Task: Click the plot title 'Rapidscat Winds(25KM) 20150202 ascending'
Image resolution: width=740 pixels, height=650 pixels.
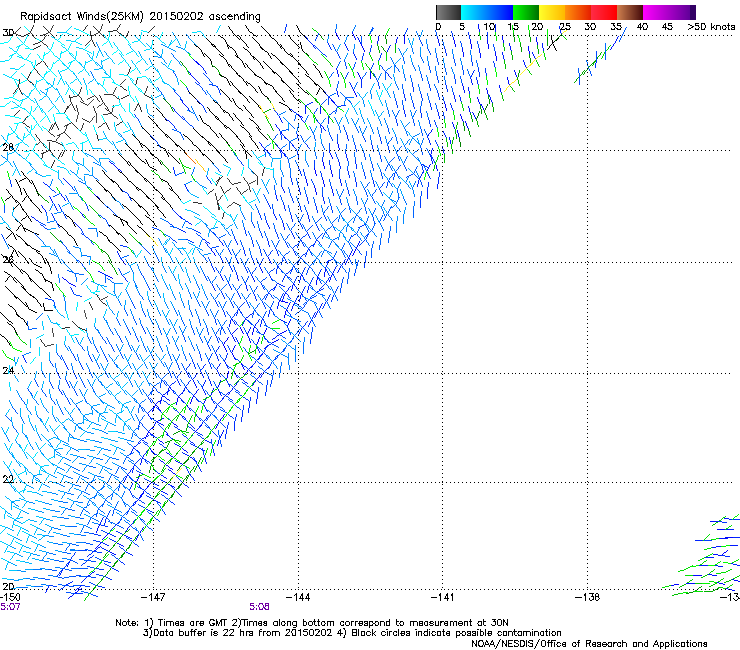Action: click(x=140, y=17)
